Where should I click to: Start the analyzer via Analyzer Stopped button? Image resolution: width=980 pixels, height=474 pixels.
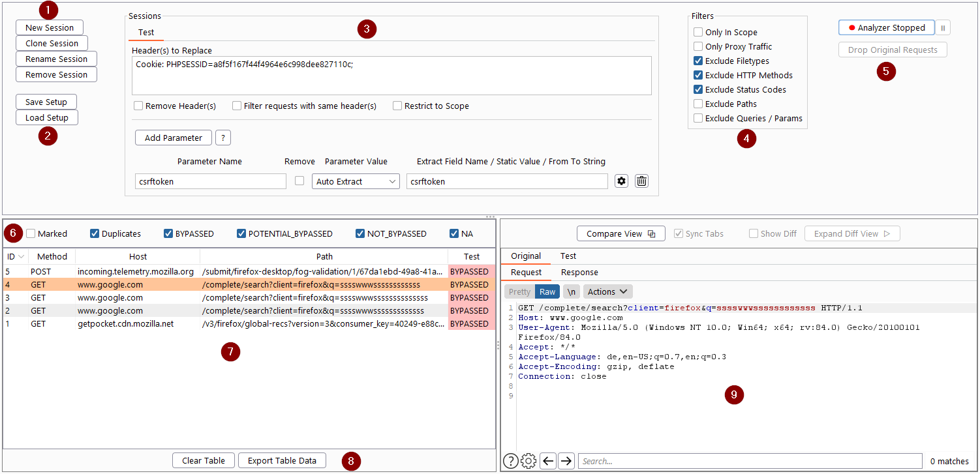point(887,28)
